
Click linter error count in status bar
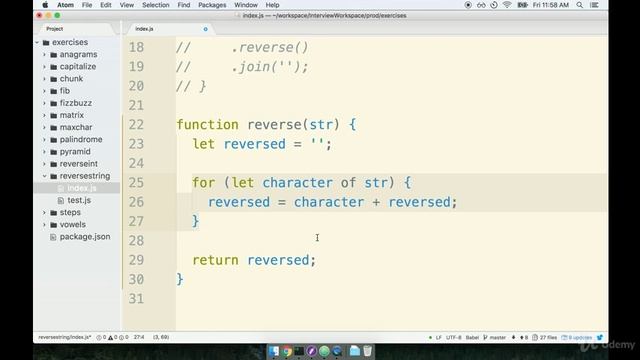pos(101,338)
